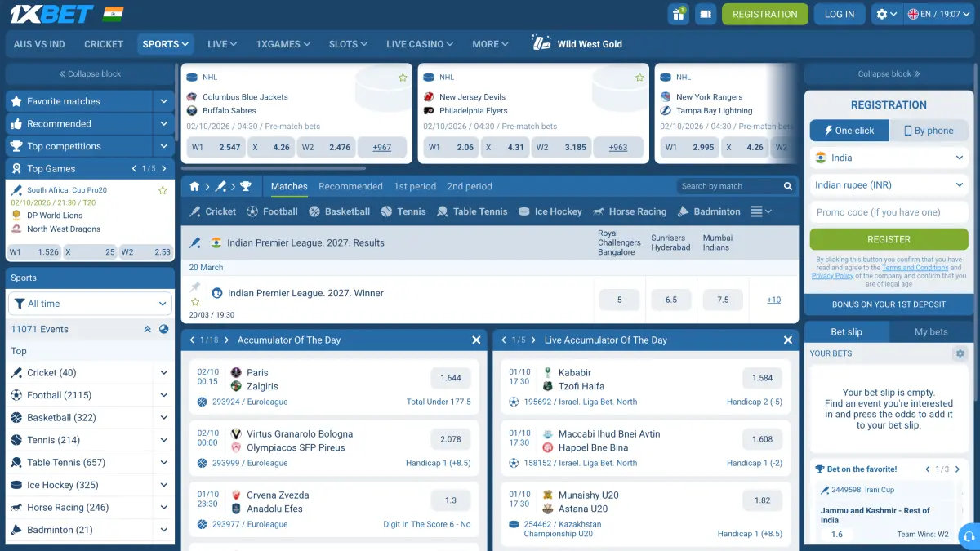The image size is (980, 551).
Task: Open the India country dropdown
Action: pos(889,158)
